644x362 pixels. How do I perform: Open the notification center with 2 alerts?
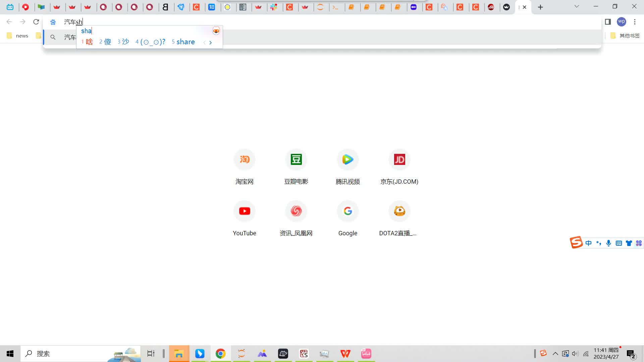point(631,354)
